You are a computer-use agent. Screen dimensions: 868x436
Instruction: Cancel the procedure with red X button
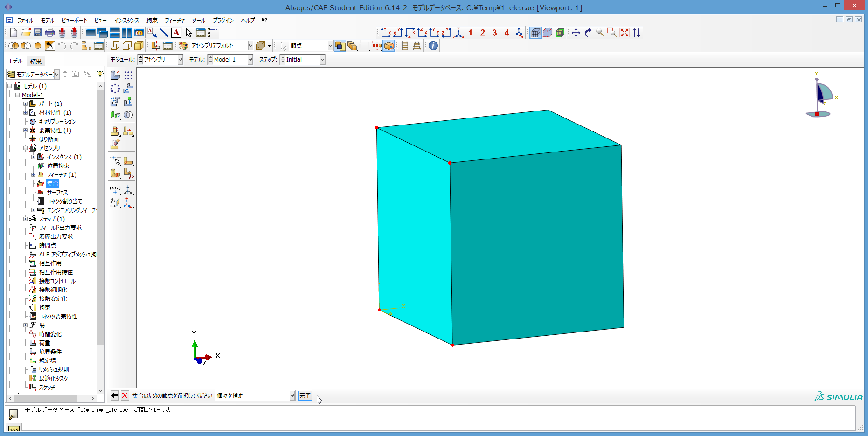tap(125, 396)
